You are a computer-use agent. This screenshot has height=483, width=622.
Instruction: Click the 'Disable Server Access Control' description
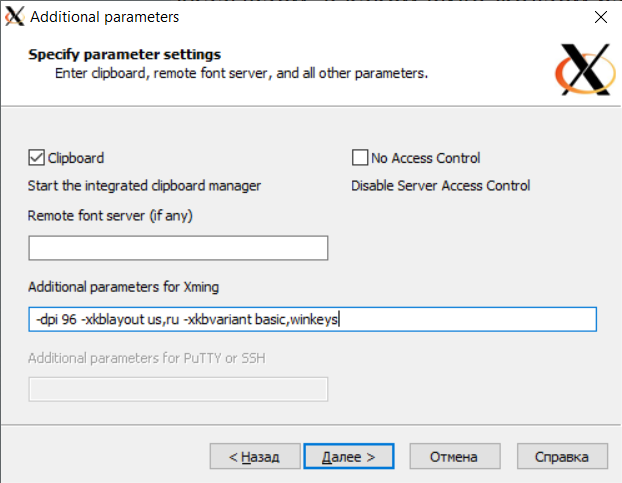pos(440,185)
